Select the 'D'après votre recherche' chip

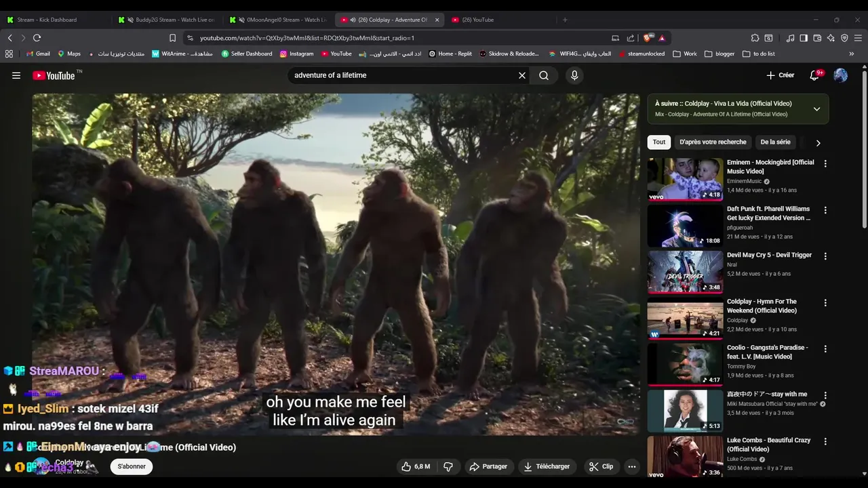coord(713,142)
